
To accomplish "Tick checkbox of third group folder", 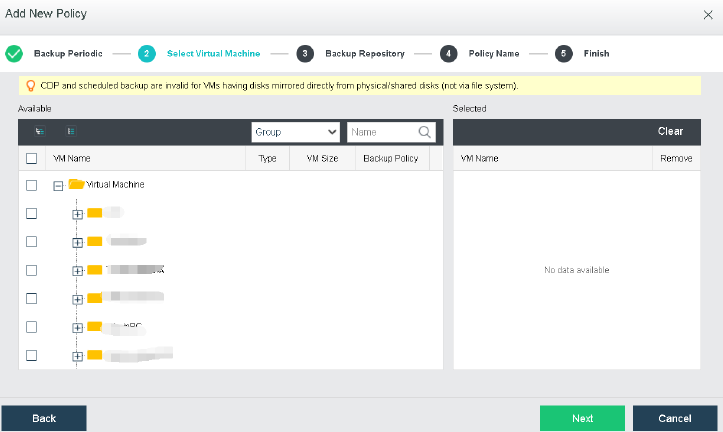I will pyautogui.click(x=31, y=270).
